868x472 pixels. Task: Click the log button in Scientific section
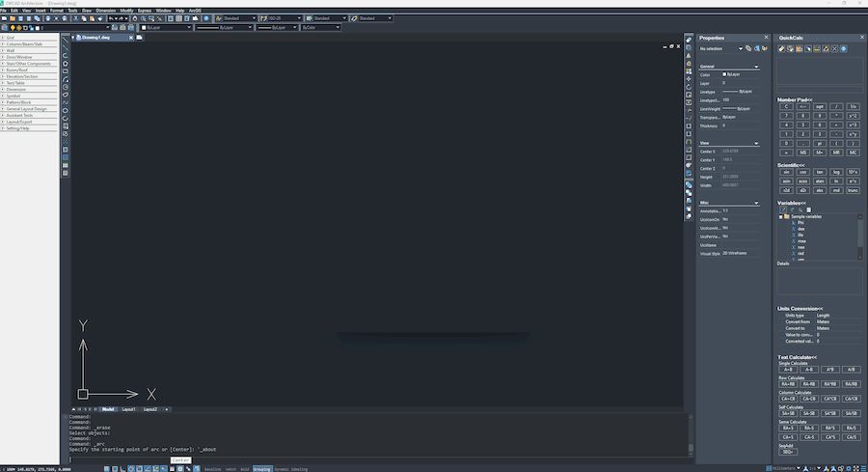point(836,172)
